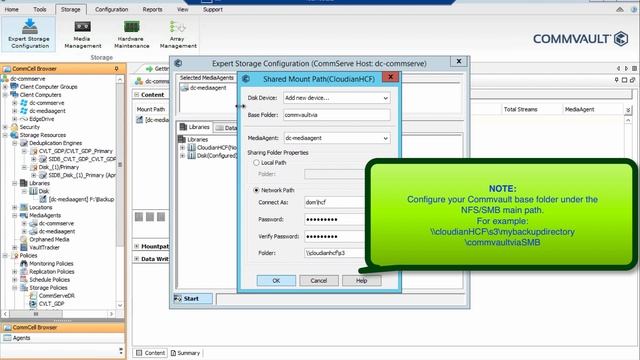Select CommServeDR storage policy
Viewport: 640px width, 360px height.
coord(57,296)
